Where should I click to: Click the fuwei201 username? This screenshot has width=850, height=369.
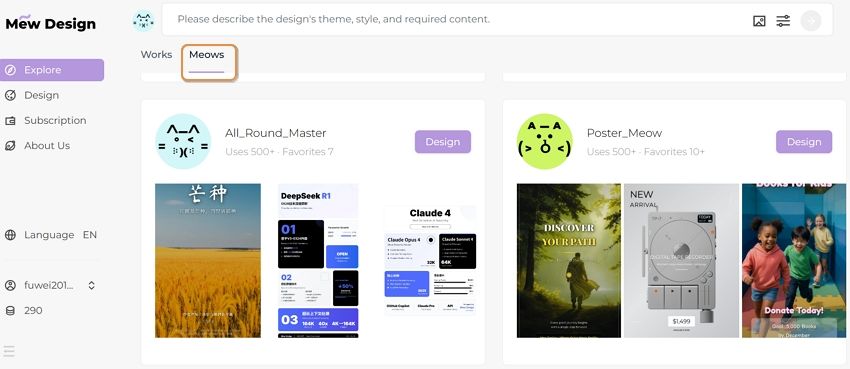coord(49,285)
